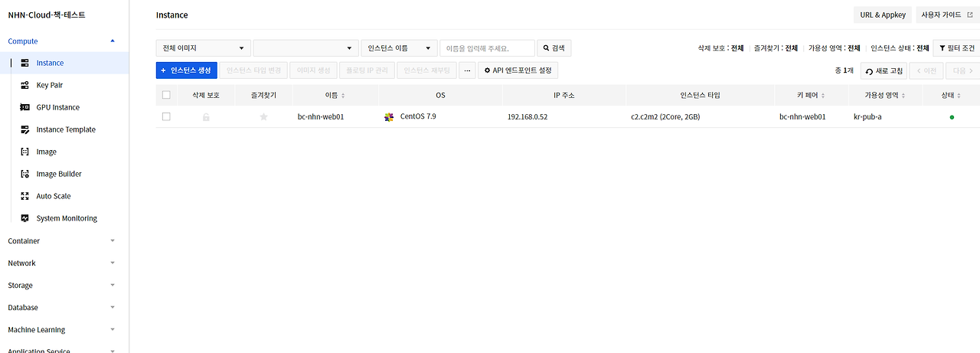Click the Auto Scale icon

(x=24, y=196)
